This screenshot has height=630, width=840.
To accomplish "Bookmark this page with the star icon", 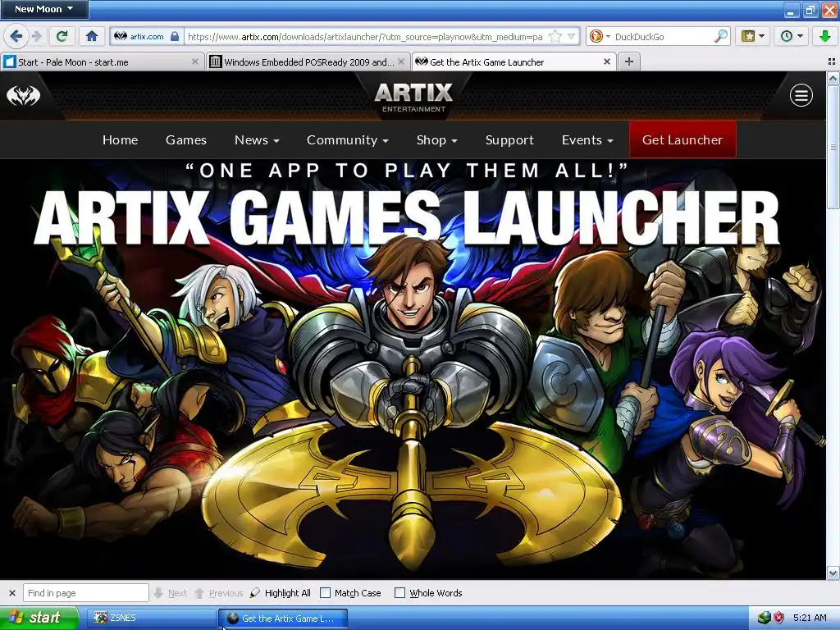I will (x=555, y=36).
